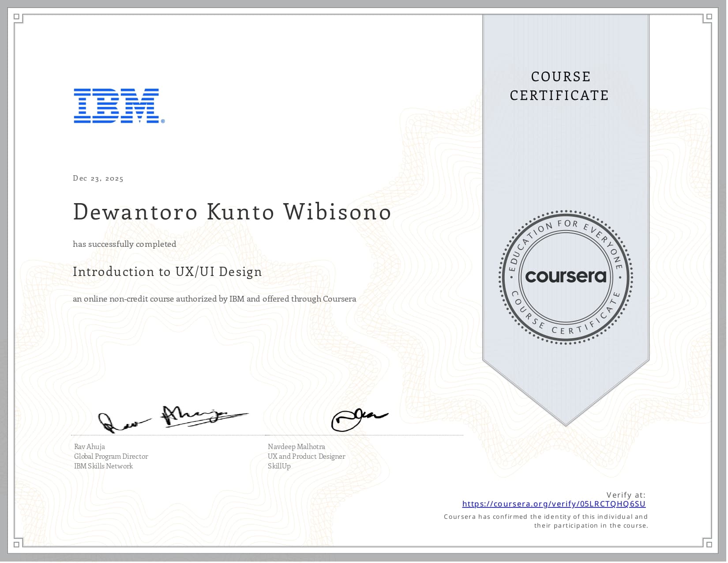Image resolution: width=728 pixels, height=563 pixels.
Task: Click the date Dec 23, 2025
Action: tap(98, 178)
